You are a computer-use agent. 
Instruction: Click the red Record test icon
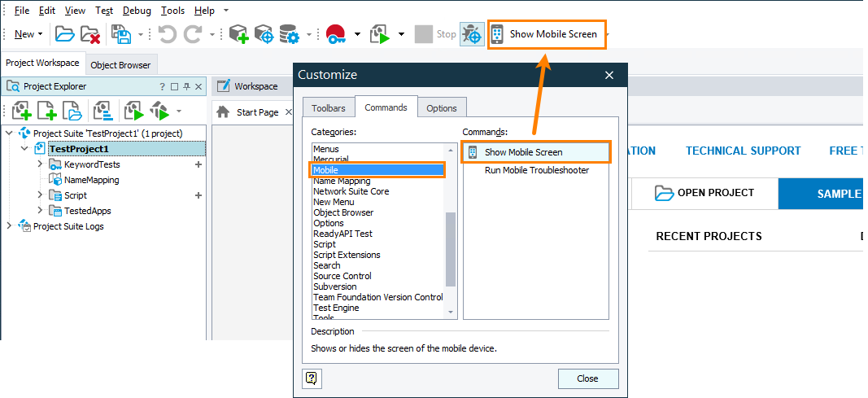pos(334,34)
